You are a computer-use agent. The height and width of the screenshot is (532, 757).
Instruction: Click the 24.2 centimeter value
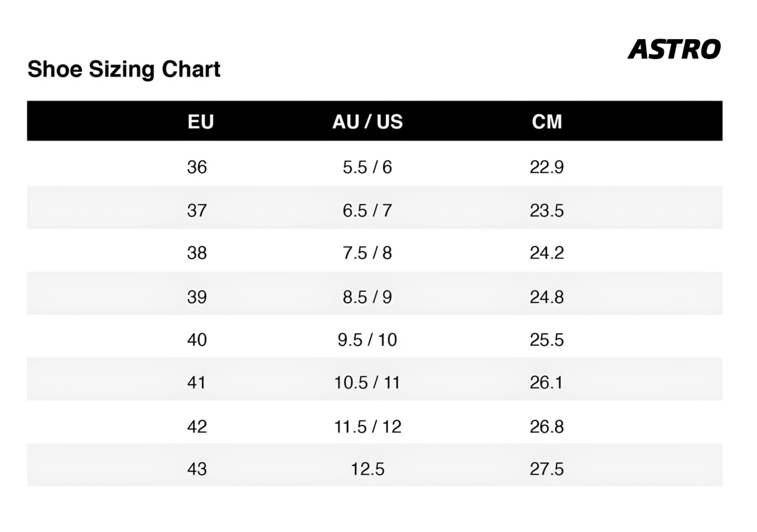pos(547,253)
